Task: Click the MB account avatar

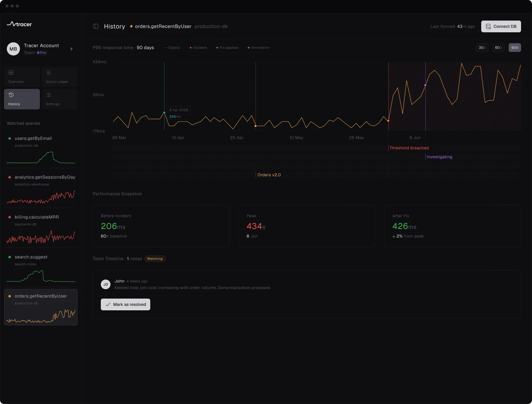Action: coord(13,49)
